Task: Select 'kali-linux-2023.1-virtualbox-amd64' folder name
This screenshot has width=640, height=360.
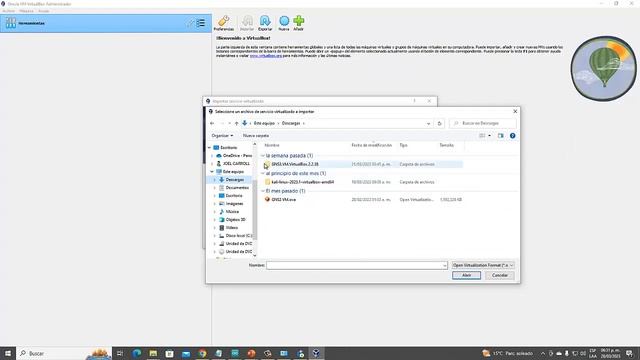Action: coord(303,182)
